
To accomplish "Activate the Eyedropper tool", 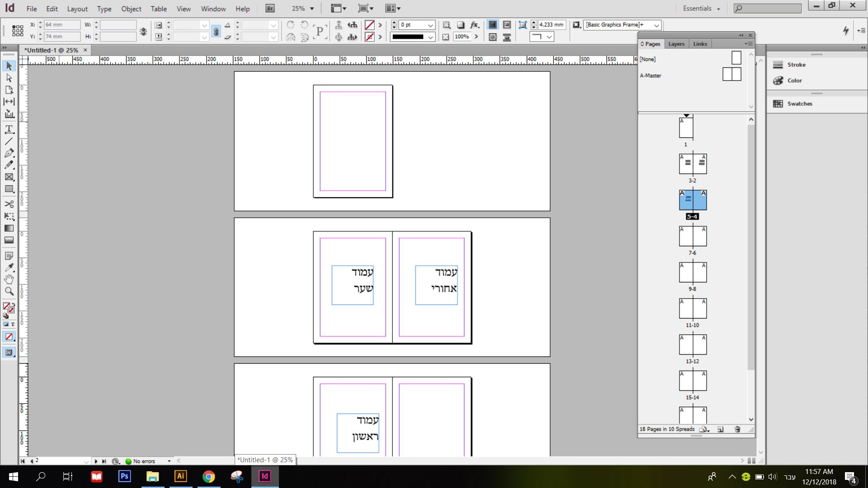I will pyautogui.click(x=9, y=267).
